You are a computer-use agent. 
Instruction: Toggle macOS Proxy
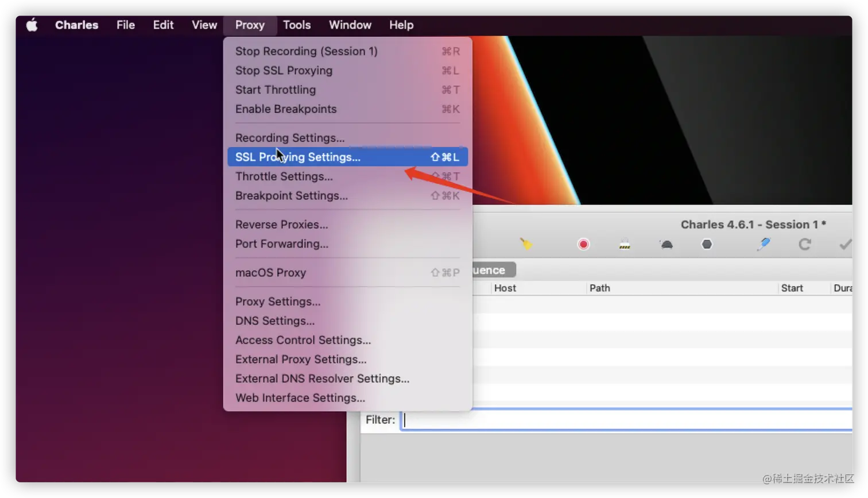pyautogui.click(x=347, y=273)
